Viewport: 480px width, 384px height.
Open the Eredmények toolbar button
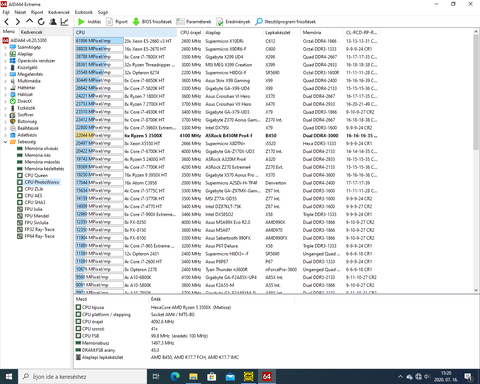233,22
